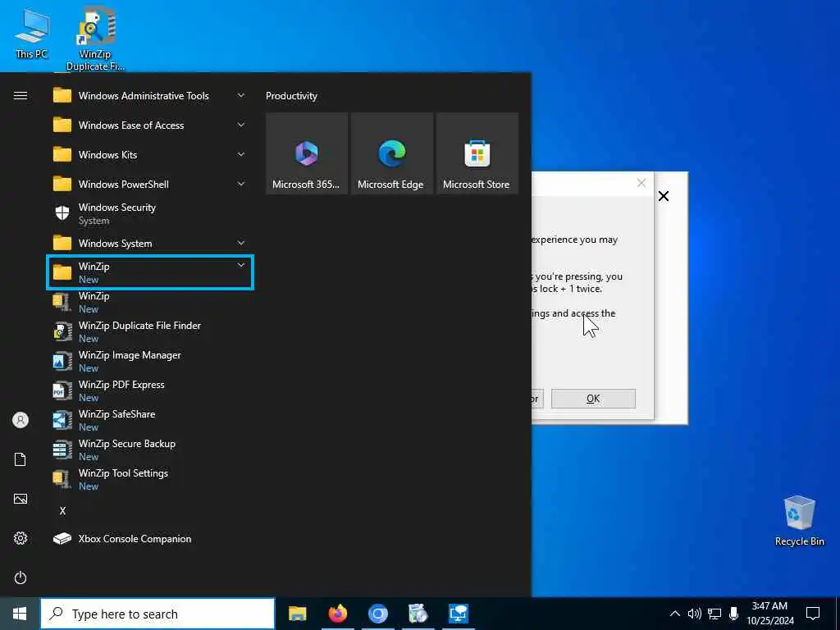Open WinZip Image Manager

point(150,361)
